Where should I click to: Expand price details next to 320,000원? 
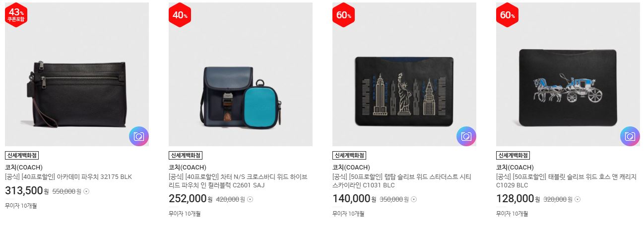point(578,199)
